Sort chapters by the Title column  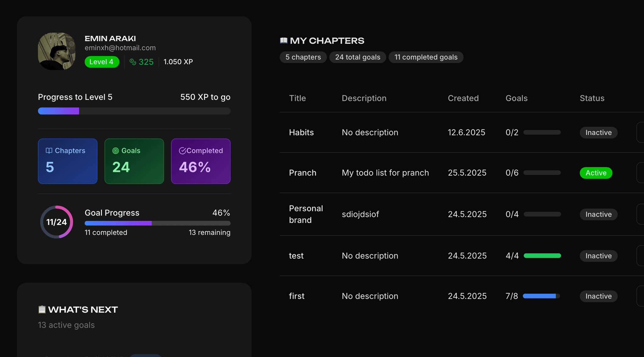pos(297,98)
